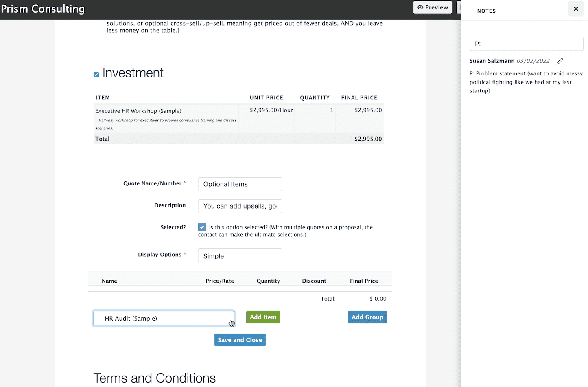Screen dimensions: 588x387
Task: Open the HR Audit (Sample) item selector
Action: [164, 319]
